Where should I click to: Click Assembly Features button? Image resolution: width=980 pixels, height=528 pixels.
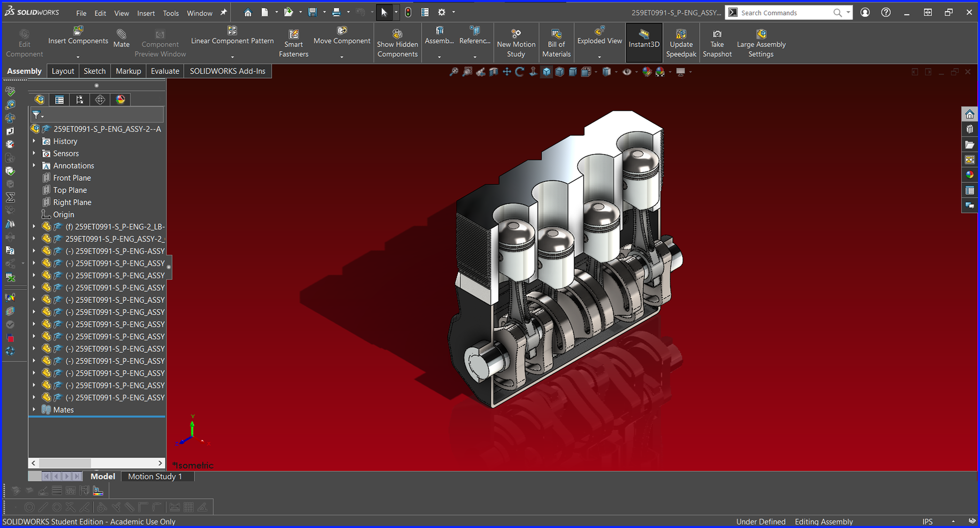[x=439, y=36]
